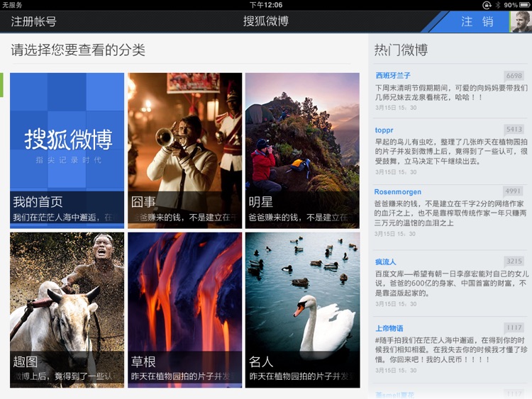Open the 囧事 category tile

click(184, 150)
